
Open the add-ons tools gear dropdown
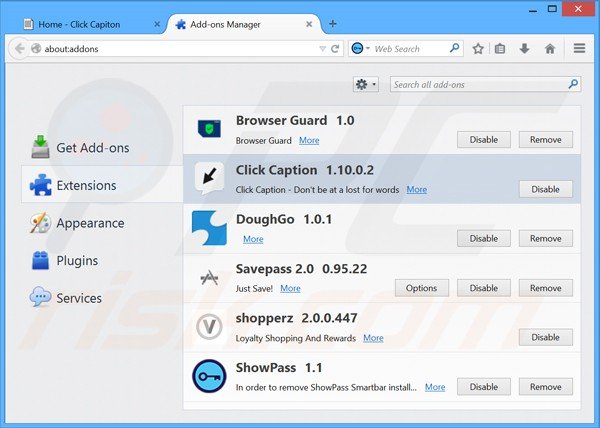[x=365, y=84]
